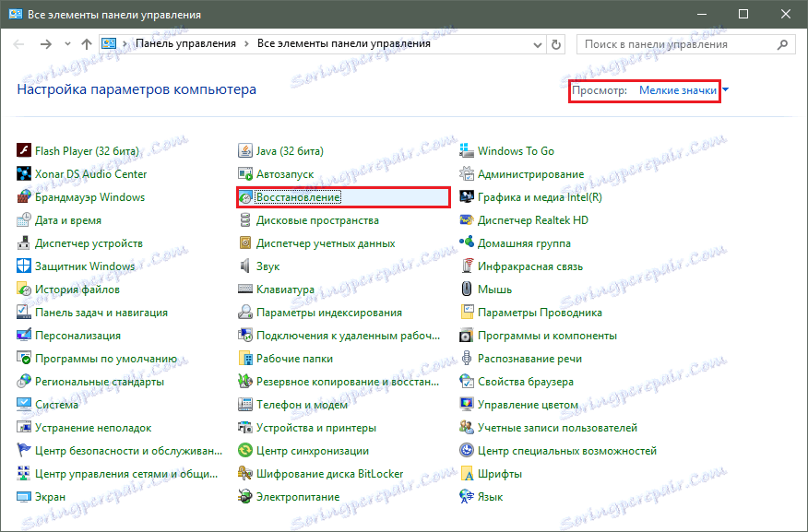The image size is (808, 532).
Task: Open the Управление цветом link
Action: [528, 405]
